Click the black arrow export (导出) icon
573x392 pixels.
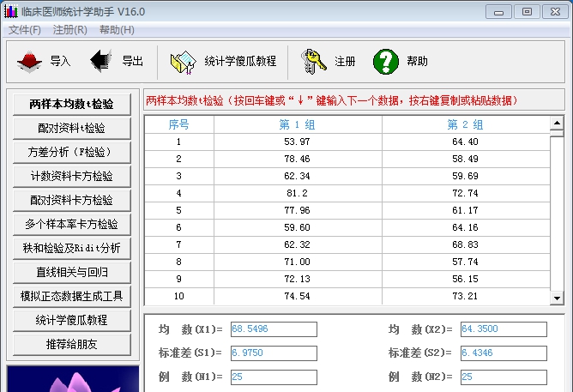coord(101,61)
